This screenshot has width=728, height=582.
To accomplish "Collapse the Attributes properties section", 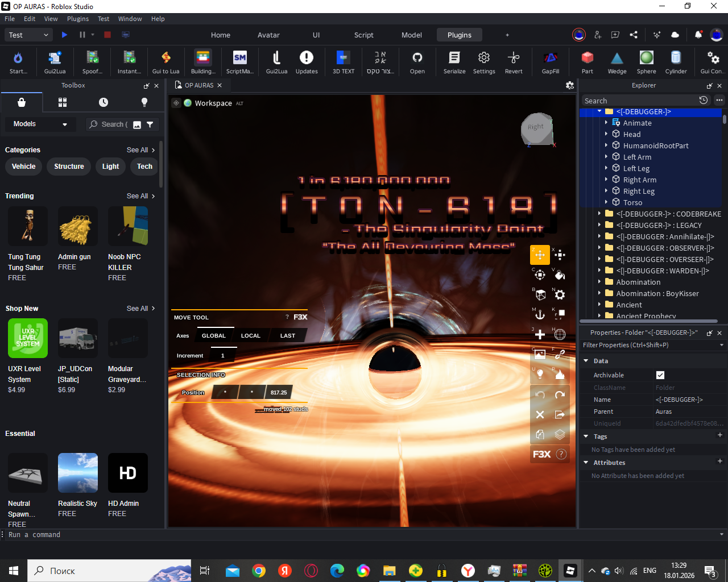I will click(x=586, y=463).
